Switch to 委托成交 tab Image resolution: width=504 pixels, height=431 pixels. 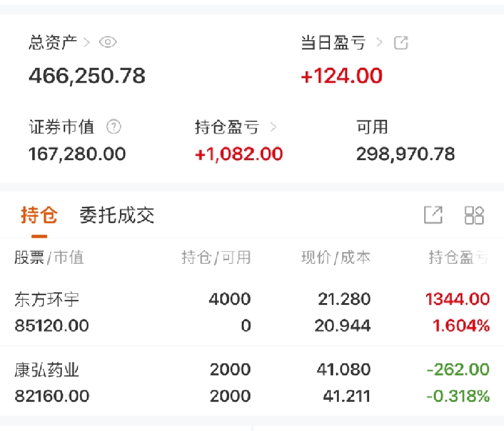(x=117, y=215)
